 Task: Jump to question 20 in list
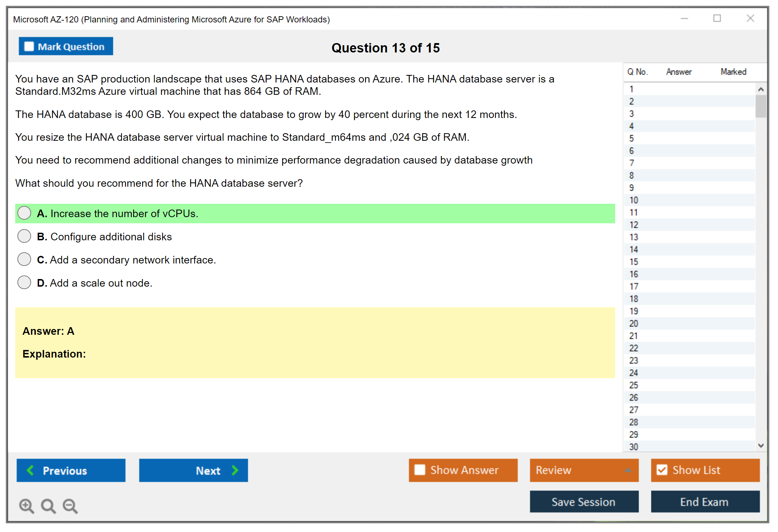tap(634, 323)
